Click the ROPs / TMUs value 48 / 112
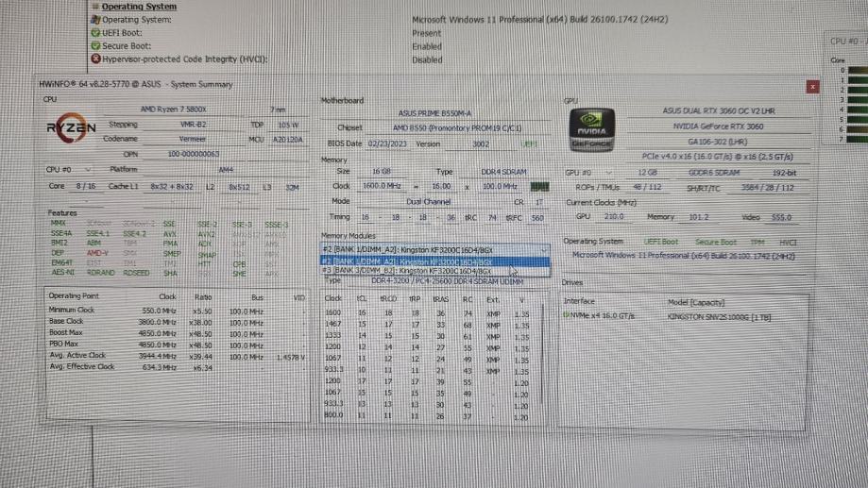 [648, 187]
